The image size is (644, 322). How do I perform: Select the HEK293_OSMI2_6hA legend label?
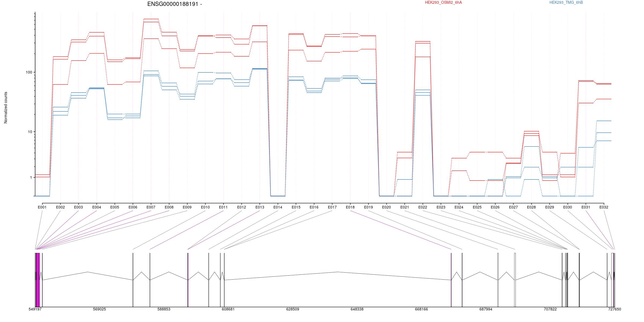444,2
